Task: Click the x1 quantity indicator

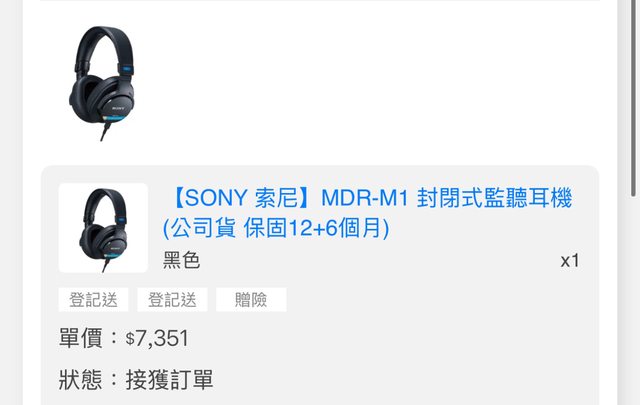Action: click(570, 261)
